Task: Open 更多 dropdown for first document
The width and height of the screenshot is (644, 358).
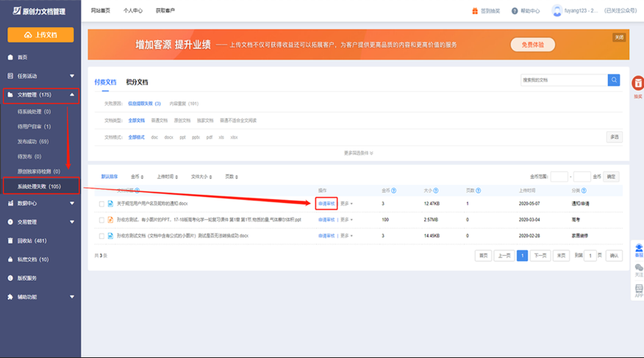Action: pyautogui.click(x=346, y=204)
